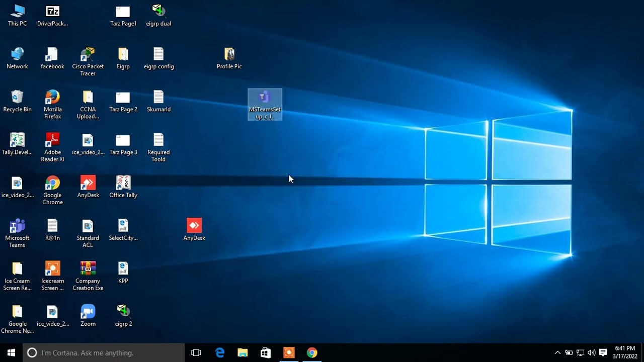Select the DriverPack 7z archive icon

[52, 16]
